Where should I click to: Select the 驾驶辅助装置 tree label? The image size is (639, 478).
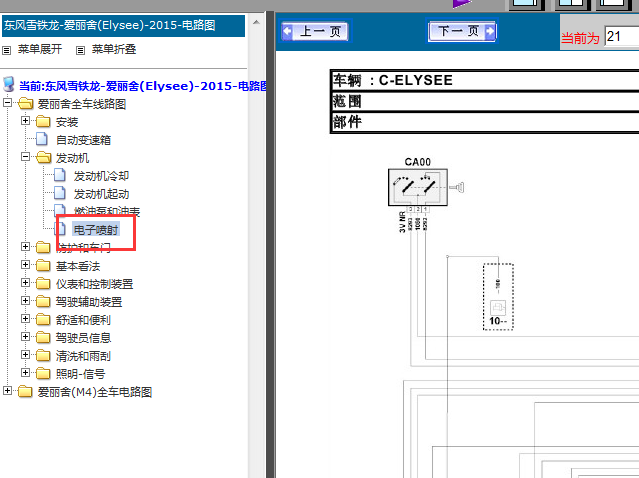pyautogui.click(x=89, y=302)
